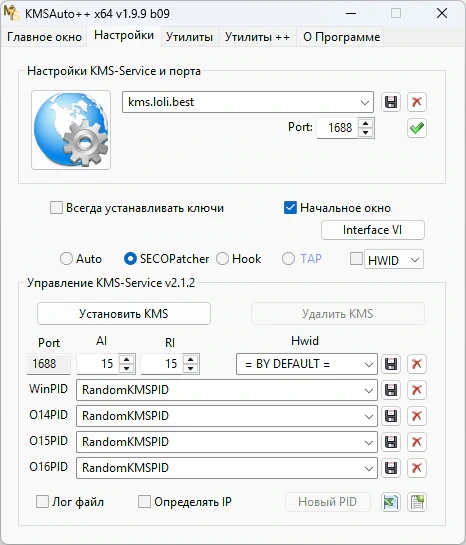466x545 pixels.
Task: Open the Утилиты ++ tab
Action: 257,37
